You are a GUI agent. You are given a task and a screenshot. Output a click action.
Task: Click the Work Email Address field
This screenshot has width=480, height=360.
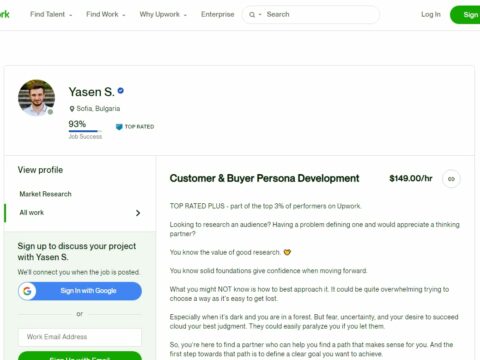[x=80, y=337]
